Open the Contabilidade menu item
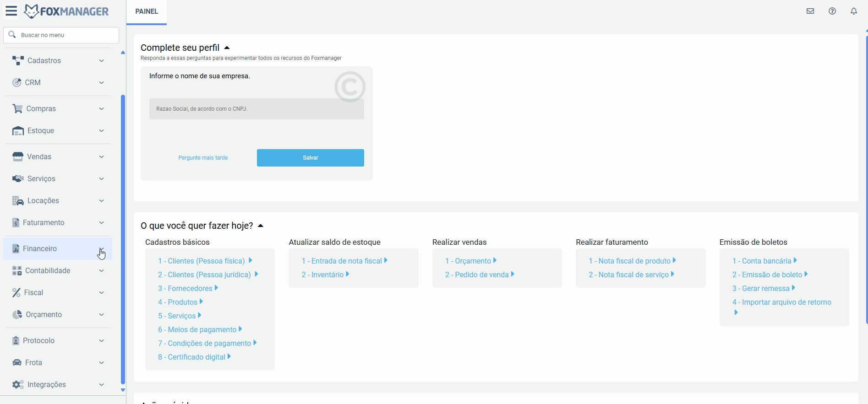This screenshot has width=868, height=404. (58, 270)
